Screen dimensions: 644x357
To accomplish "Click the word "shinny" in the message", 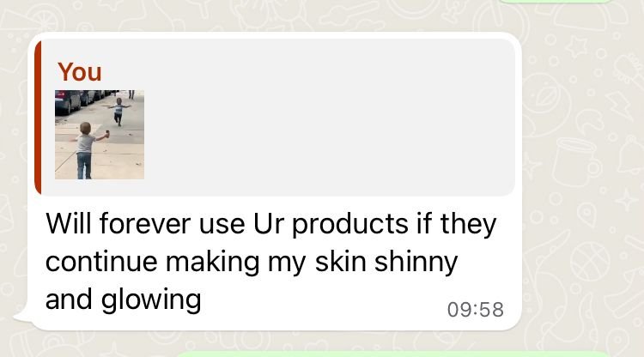I will (x=416, y=263).
